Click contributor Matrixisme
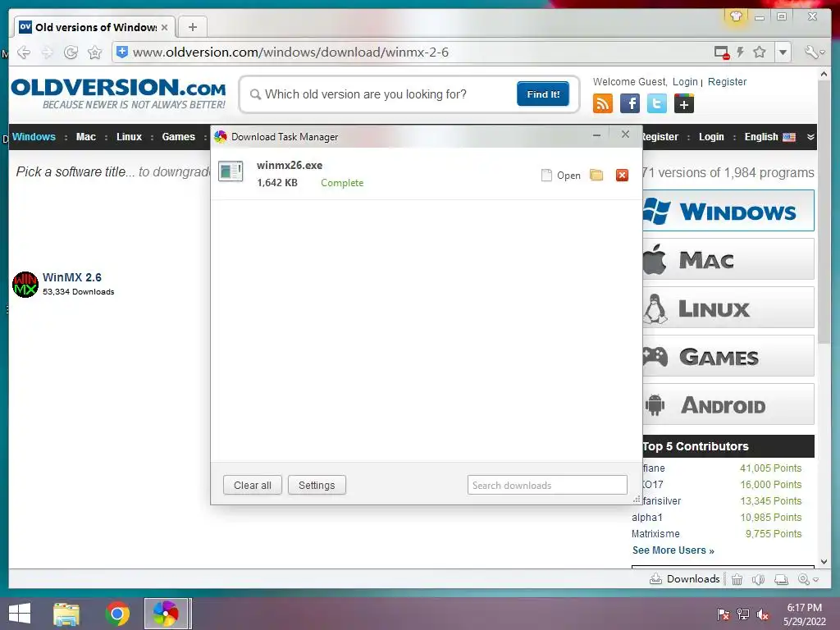 coord(655,533)
